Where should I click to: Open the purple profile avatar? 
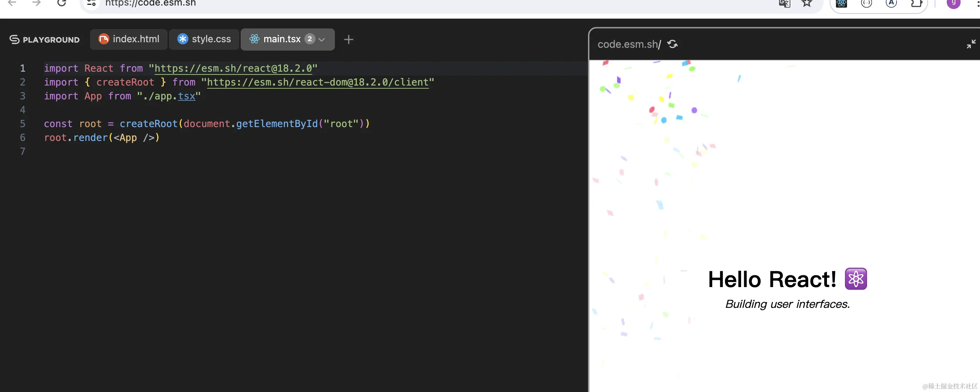point(953,3)
